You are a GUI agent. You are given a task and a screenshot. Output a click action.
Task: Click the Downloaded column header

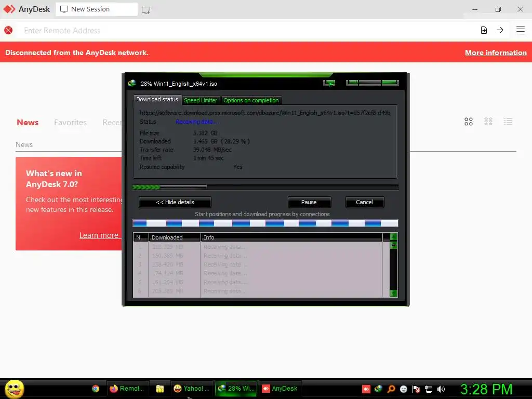click(175, 237)
